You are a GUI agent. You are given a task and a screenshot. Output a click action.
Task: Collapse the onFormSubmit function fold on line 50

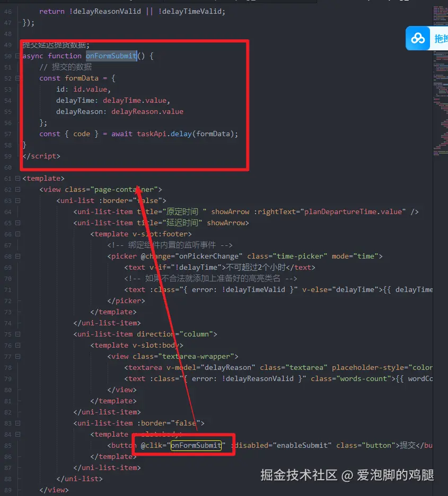[17, 56]
